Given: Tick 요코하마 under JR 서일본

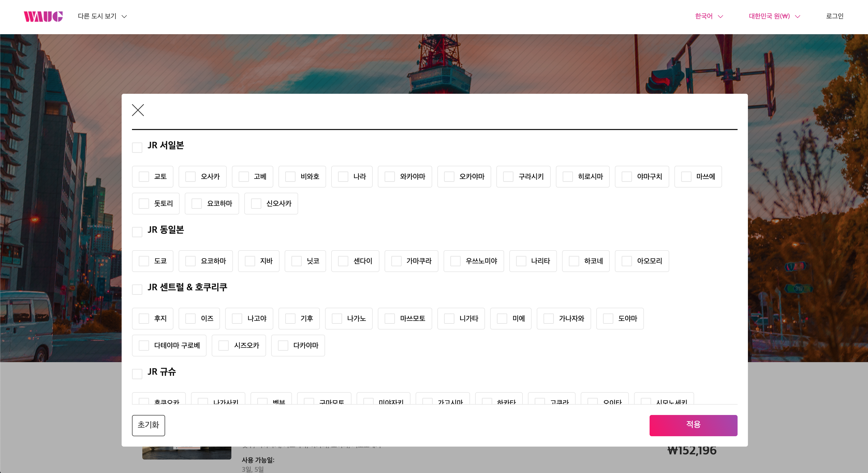Looking at the screenshot, I should click(x=196, y=203).
